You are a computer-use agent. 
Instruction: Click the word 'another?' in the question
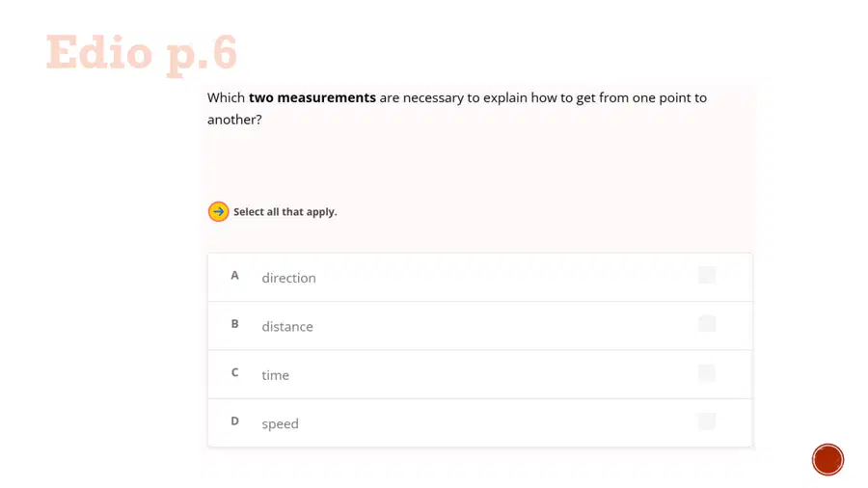234,120
